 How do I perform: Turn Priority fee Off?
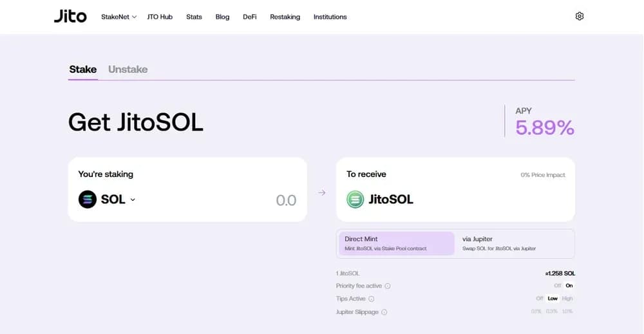tap(557, 286)
